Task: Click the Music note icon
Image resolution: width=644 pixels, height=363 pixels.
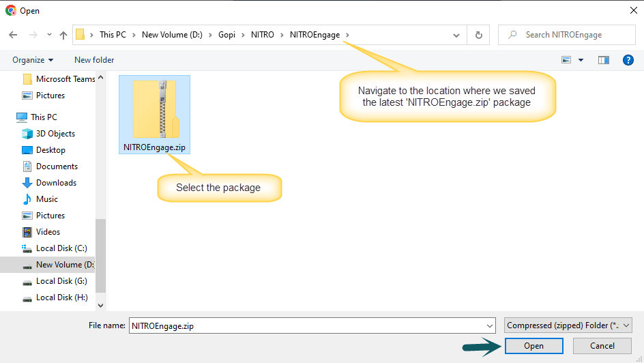Action: [27, 199]
